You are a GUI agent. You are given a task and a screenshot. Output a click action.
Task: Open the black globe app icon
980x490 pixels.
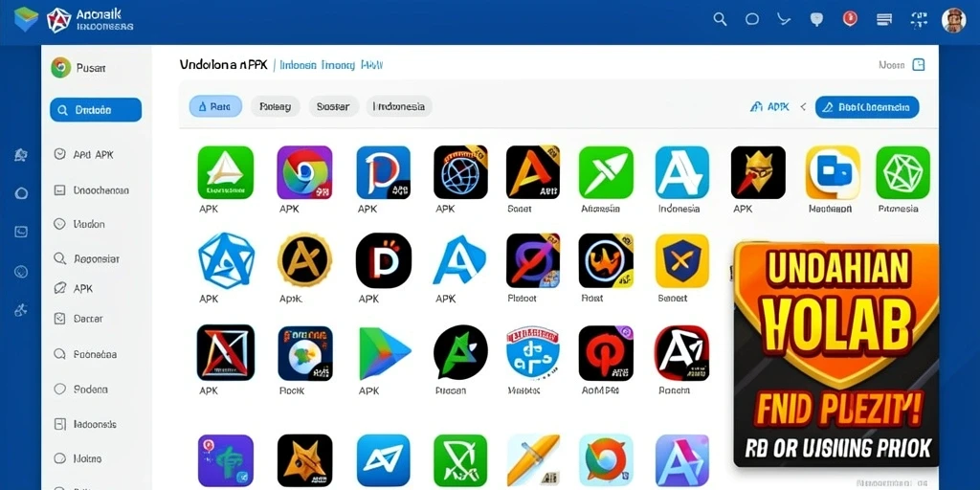pyautogui.click(x=460, y=172)
